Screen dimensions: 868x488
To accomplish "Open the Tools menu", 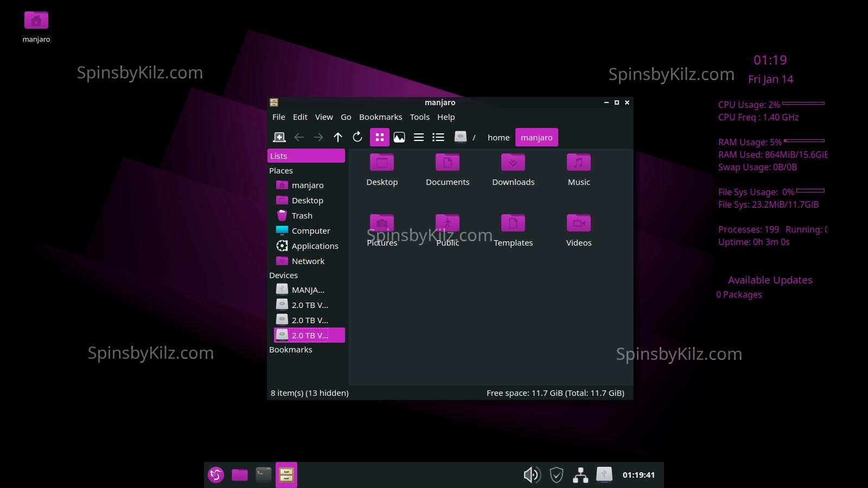I will tap(419, 117).
